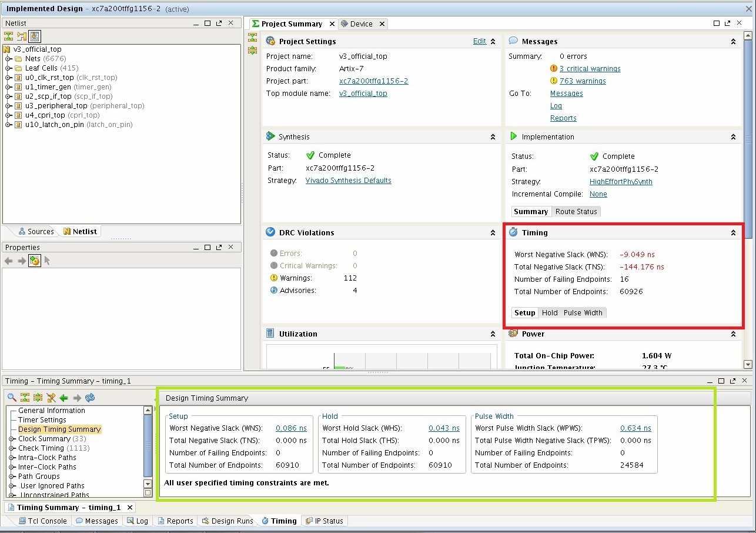756x533 pixels.
Task: Click the schematic icon in Netlist toolbar
Action: [22, 36]
